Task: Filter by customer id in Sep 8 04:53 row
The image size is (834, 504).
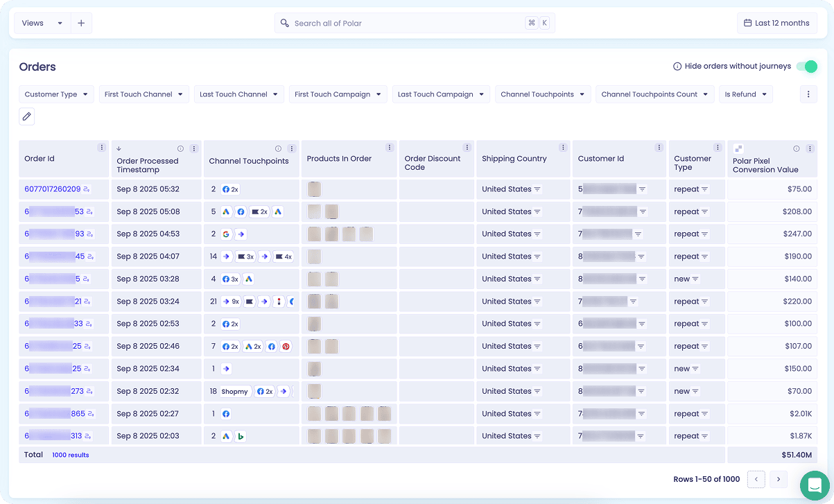Action: click(638, 234)
